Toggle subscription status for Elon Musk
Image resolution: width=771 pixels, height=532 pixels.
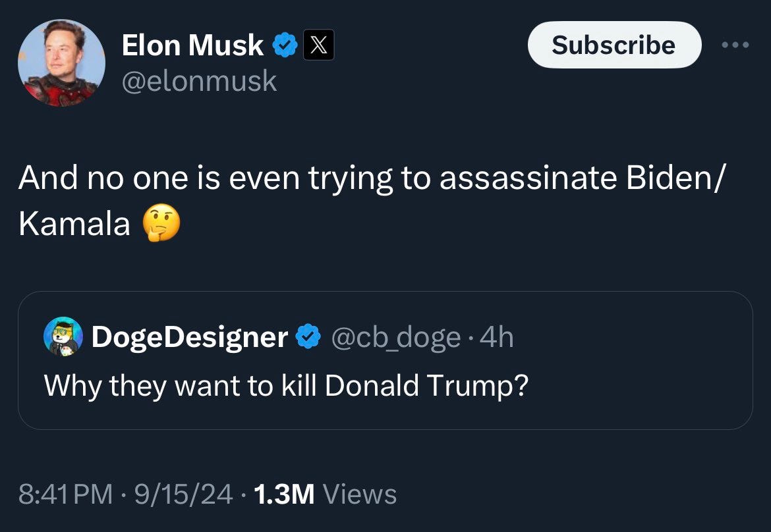[614, 44]
